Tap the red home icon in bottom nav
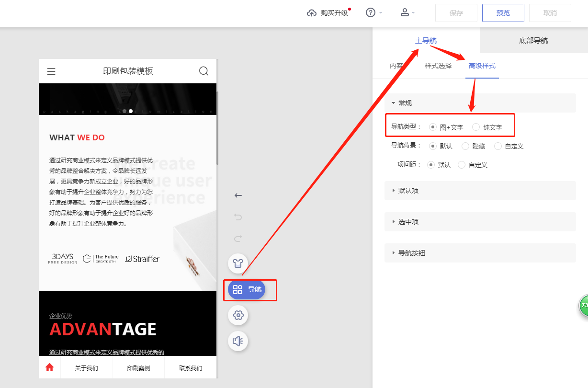This screenshot has height=388, width=588. 49,368
